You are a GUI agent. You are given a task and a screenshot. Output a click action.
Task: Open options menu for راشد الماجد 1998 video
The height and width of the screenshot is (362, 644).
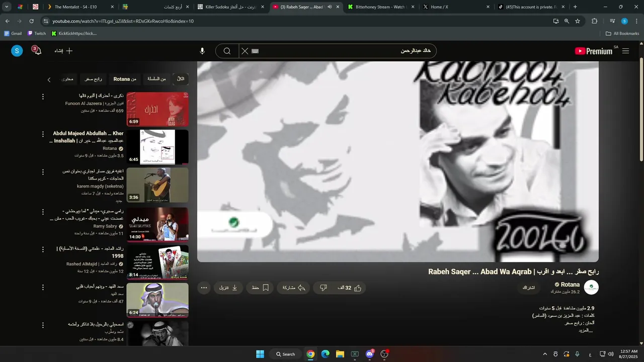coord(43,249)
